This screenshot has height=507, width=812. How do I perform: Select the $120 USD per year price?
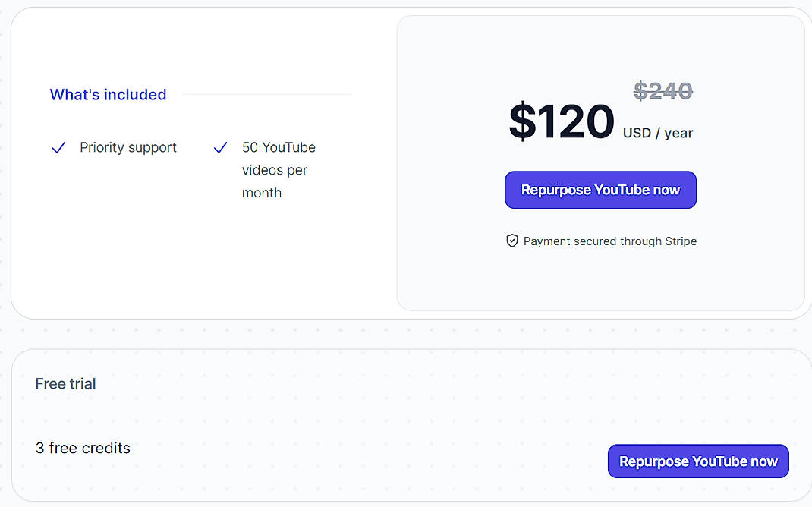pyautogui.click(x=562, y=121)
